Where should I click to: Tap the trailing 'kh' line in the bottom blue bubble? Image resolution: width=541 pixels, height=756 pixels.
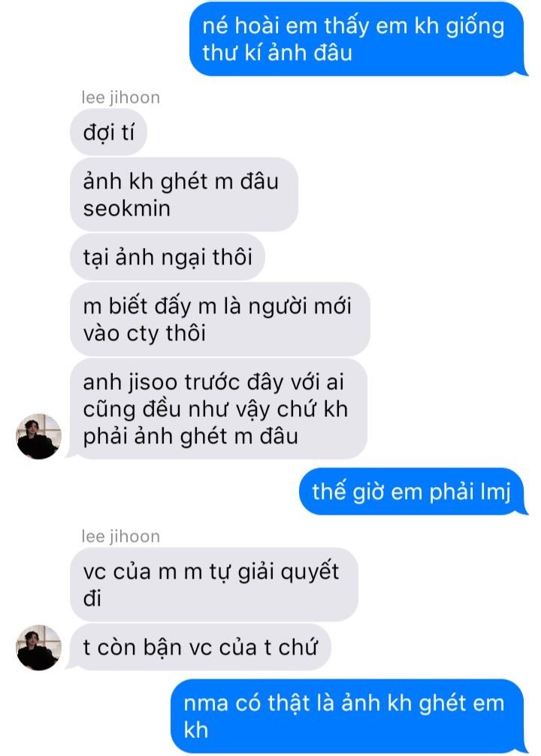pyautogui.click(x=196, y=730)
